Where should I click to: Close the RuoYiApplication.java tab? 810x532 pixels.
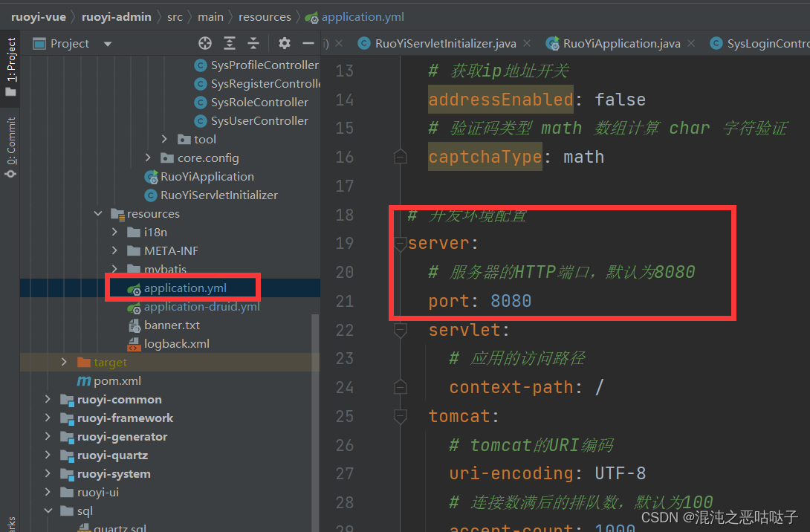691,43
